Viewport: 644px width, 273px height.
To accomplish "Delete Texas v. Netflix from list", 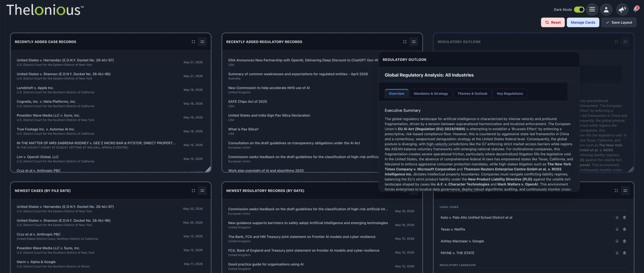I will pos(624,229).
